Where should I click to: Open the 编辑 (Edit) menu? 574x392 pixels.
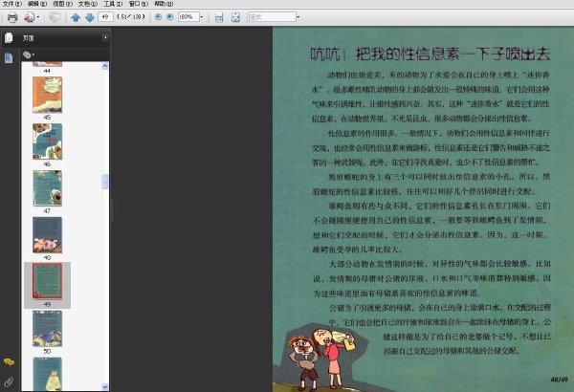[x=37, y=4]
